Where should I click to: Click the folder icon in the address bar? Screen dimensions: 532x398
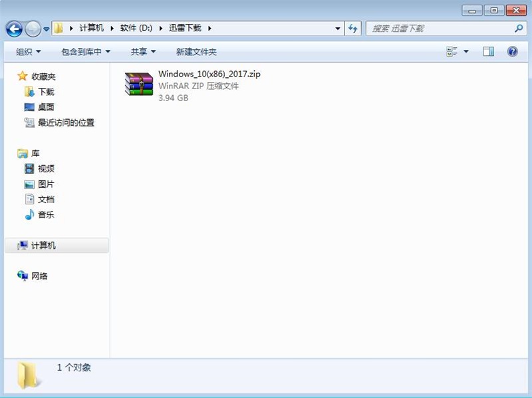click(x=59, y=28)
